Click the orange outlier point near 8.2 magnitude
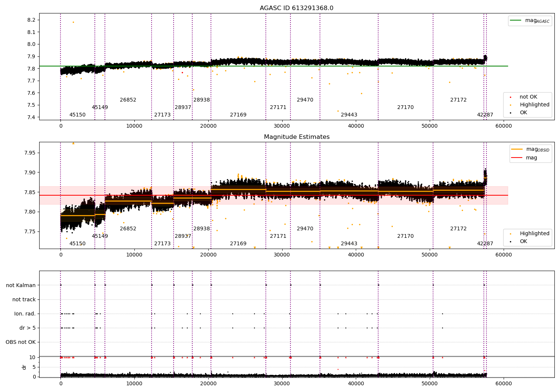 click(73, 22)
